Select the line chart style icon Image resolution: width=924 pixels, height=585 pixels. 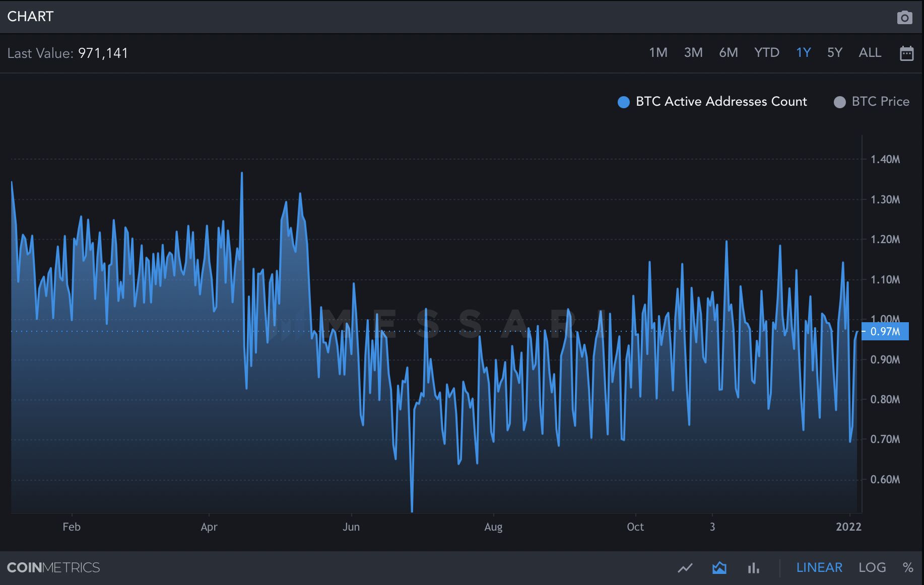click(x=685, y=567)
